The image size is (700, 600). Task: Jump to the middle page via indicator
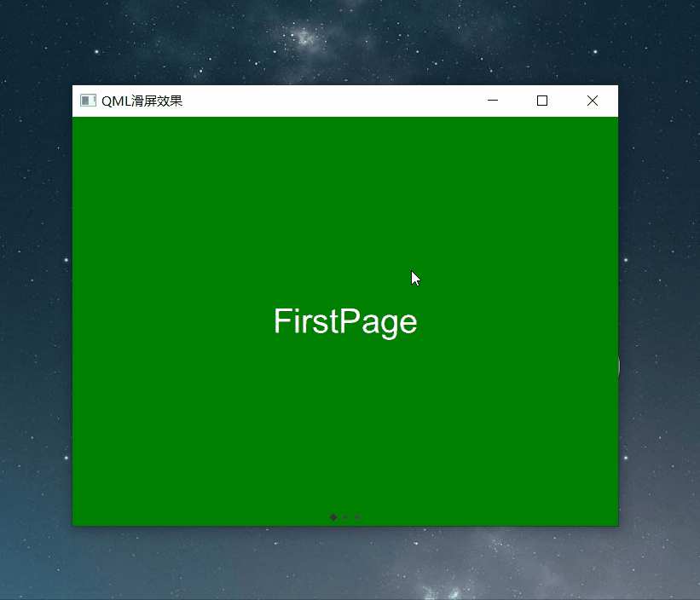point(345,517)
